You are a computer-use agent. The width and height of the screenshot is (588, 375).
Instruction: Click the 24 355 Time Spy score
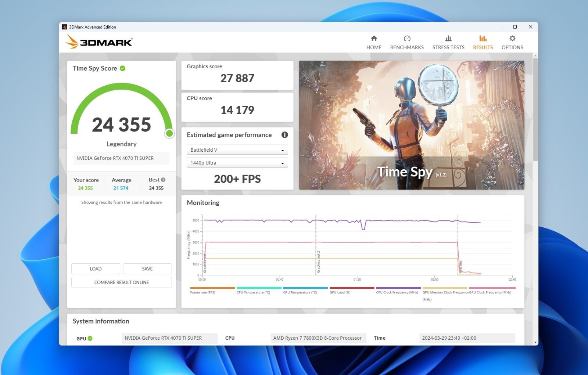pyautogui.click(x=122, y=125)
